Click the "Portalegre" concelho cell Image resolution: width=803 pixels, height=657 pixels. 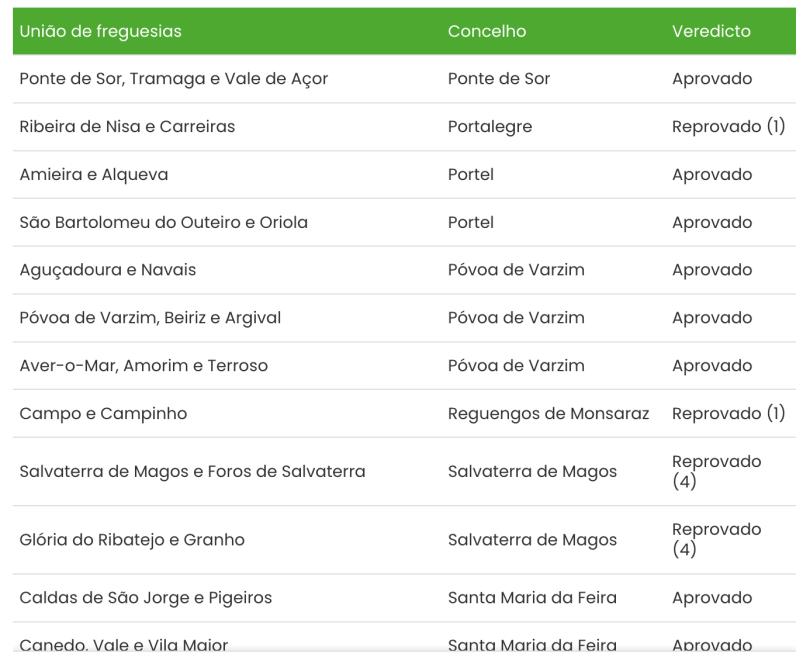tap(490, 127)
